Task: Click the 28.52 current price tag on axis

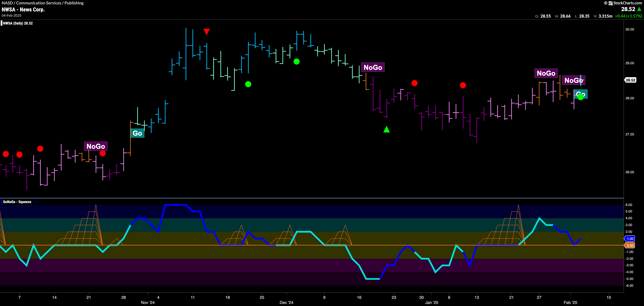Action: [x=630, y=80]
